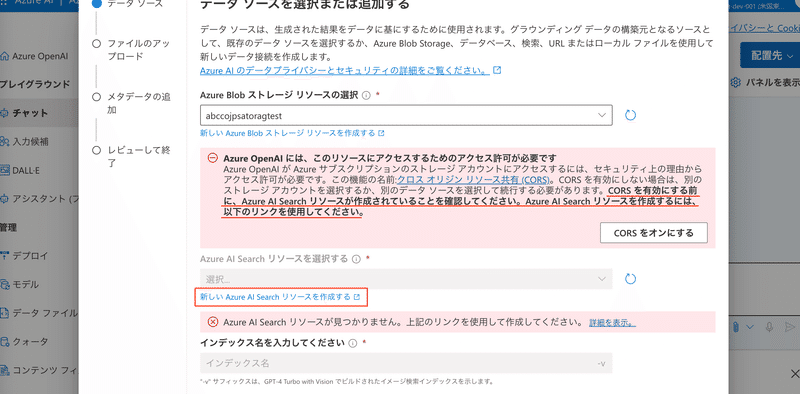Click the chat icon next to チャット in sidebar
800x394 pixels.
(x=5, y=113)
